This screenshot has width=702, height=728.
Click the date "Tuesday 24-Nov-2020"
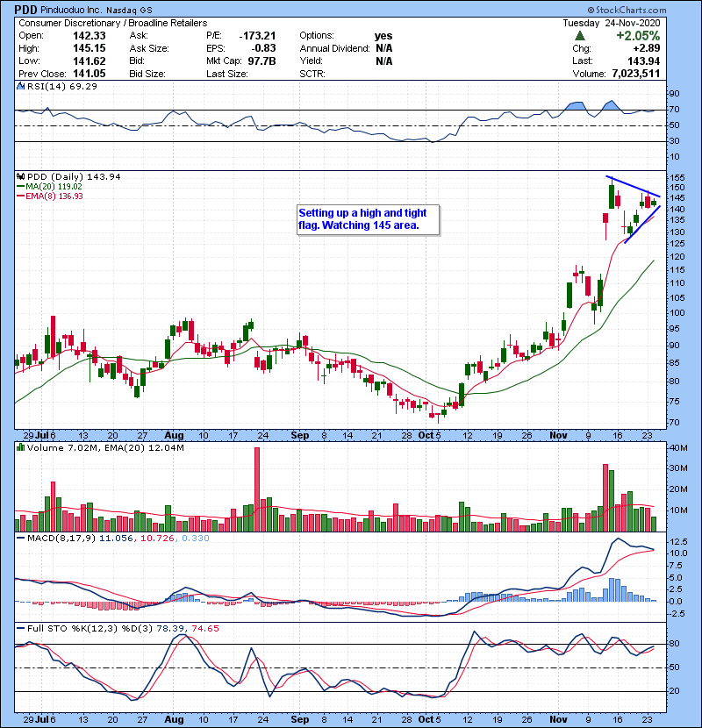[x=612, y=23]
